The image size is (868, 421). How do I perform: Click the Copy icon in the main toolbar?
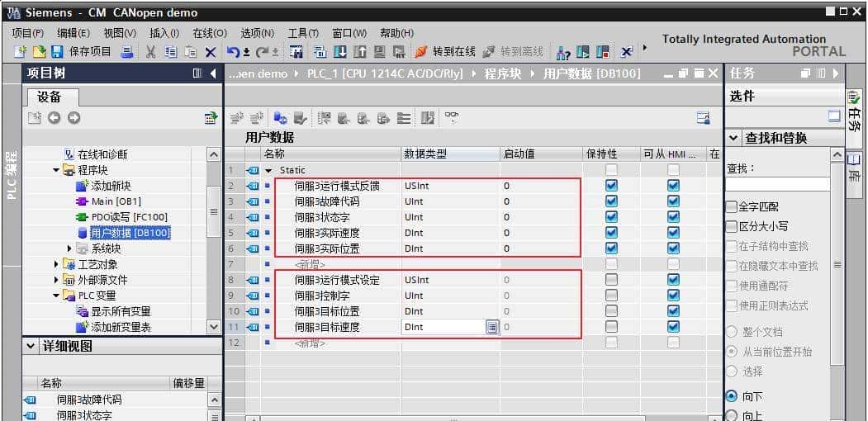pos(170,52)
